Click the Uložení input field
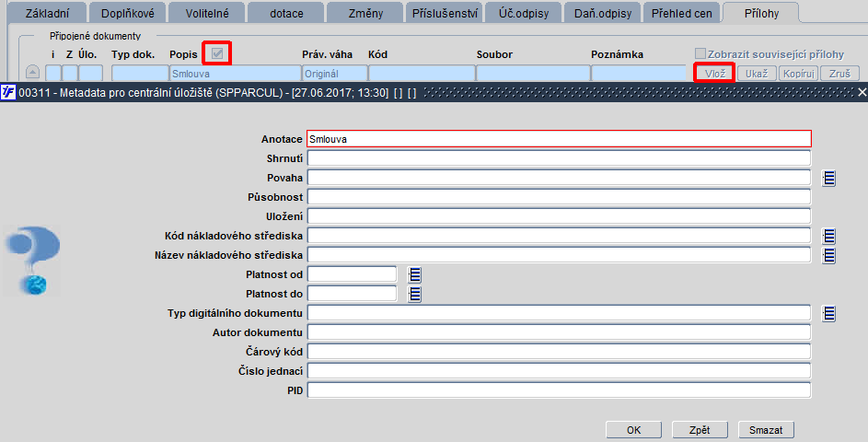868x442 pixels. click(559, 216)
